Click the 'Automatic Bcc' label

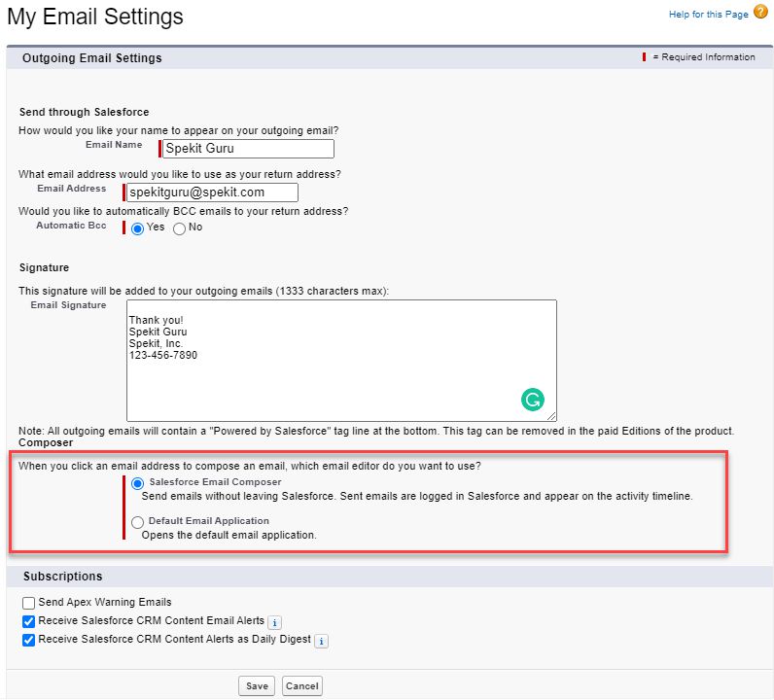(x=71, y=226)
